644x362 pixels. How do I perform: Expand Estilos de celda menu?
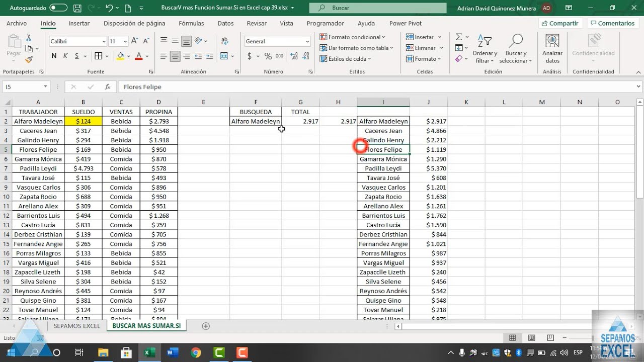pyautogui.click(x=345, y=59)
